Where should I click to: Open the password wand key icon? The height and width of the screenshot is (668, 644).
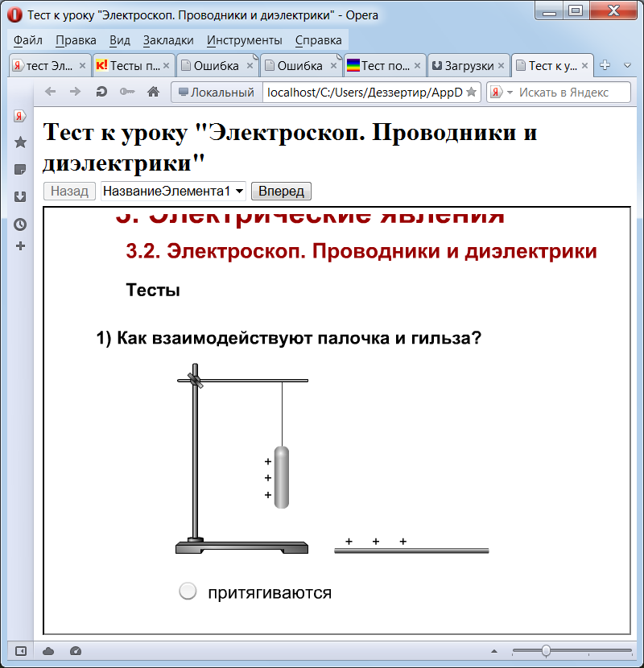[x=127, y=92]
